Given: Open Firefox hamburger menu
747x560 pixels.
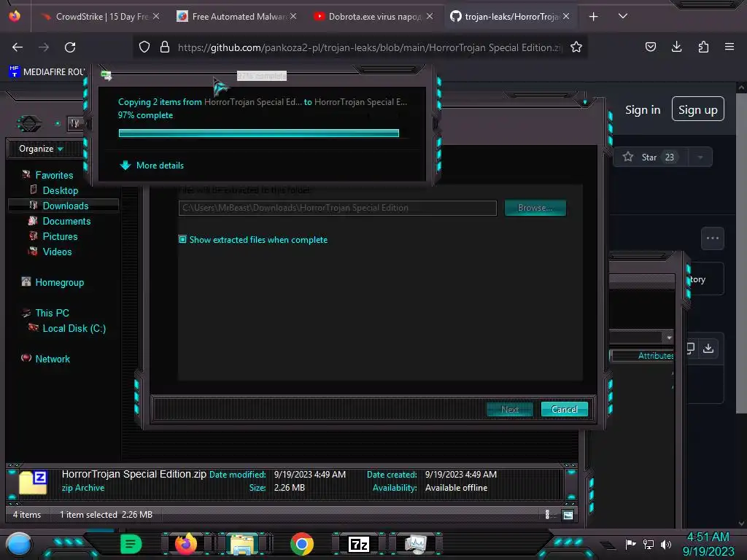Looking at the screenshot, I should tap(729, 47).
